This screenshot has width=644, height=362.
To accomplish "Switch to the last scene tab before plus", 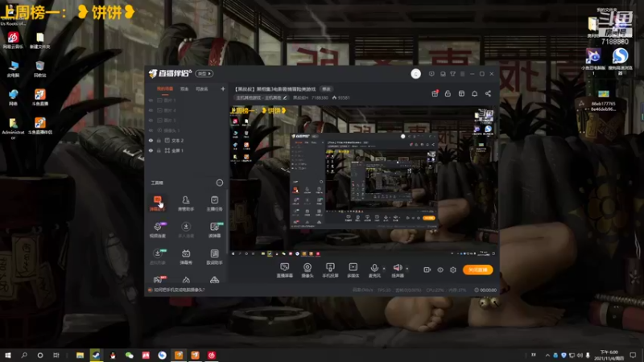I will [202, 89].
